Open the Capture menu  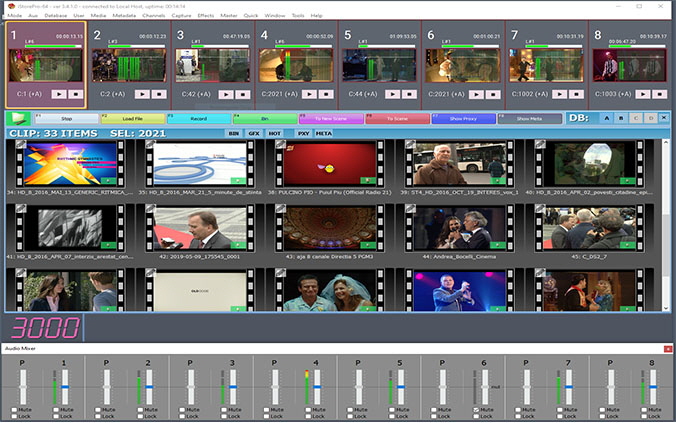tap(181, 16)
